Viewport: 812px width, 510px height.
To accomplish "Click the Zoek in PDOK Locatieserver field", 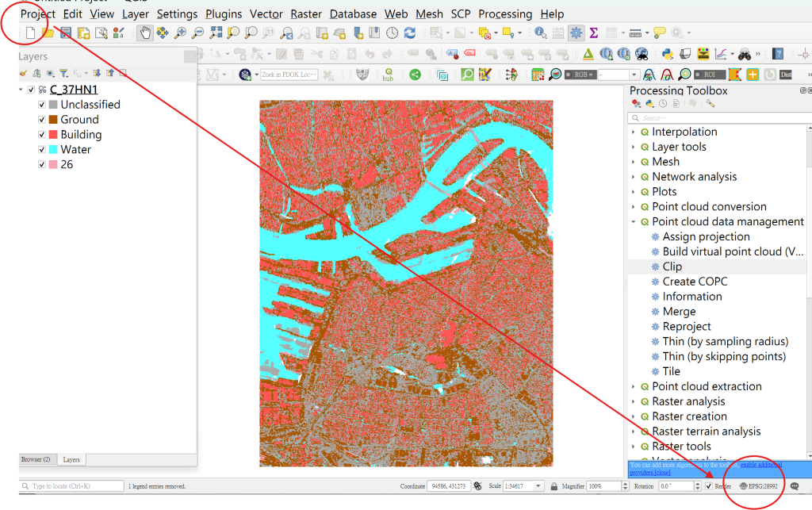I will [289, 75].
